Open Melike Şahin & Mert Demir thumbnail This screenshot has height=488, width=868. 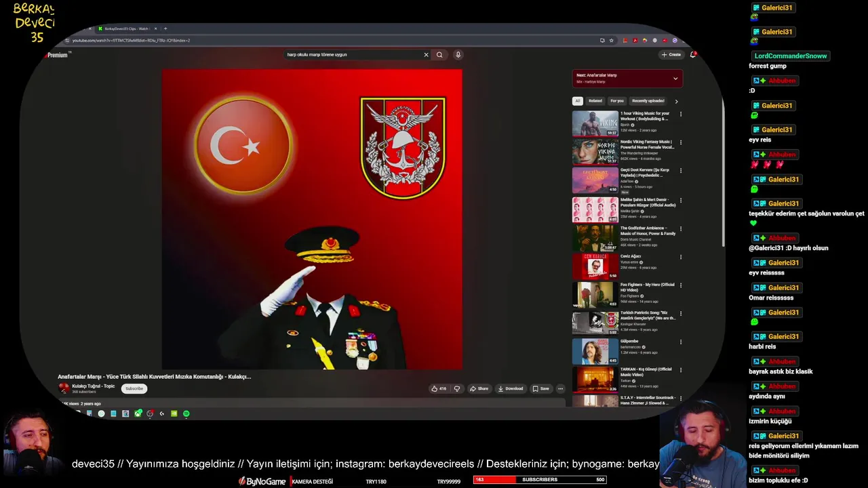[595, 209]
